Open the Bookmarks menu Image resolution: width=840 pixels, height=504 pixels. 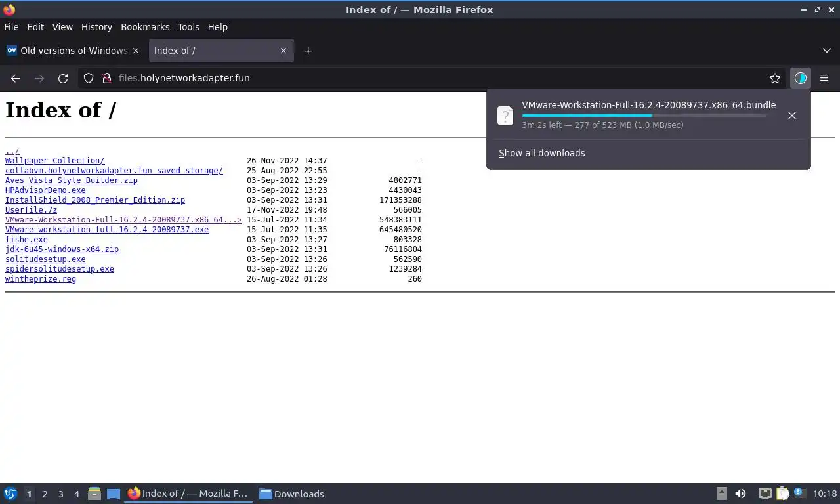pos(145,27)
